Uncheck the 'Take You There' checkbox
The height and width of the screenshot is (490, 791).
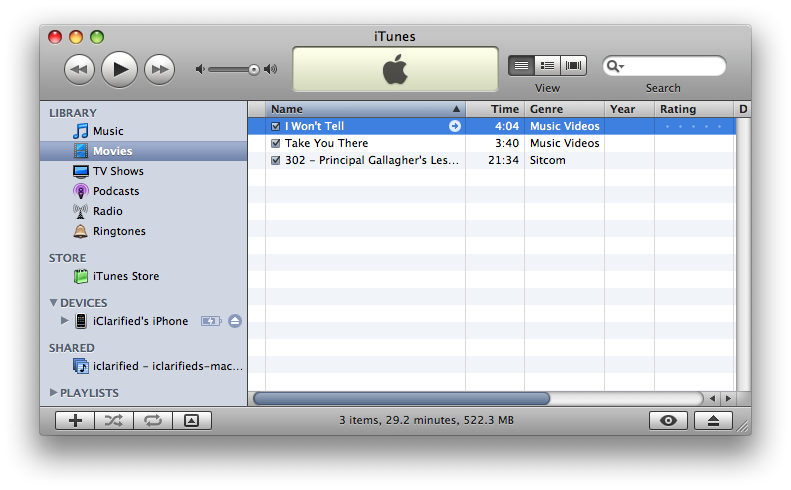point(275,144)
